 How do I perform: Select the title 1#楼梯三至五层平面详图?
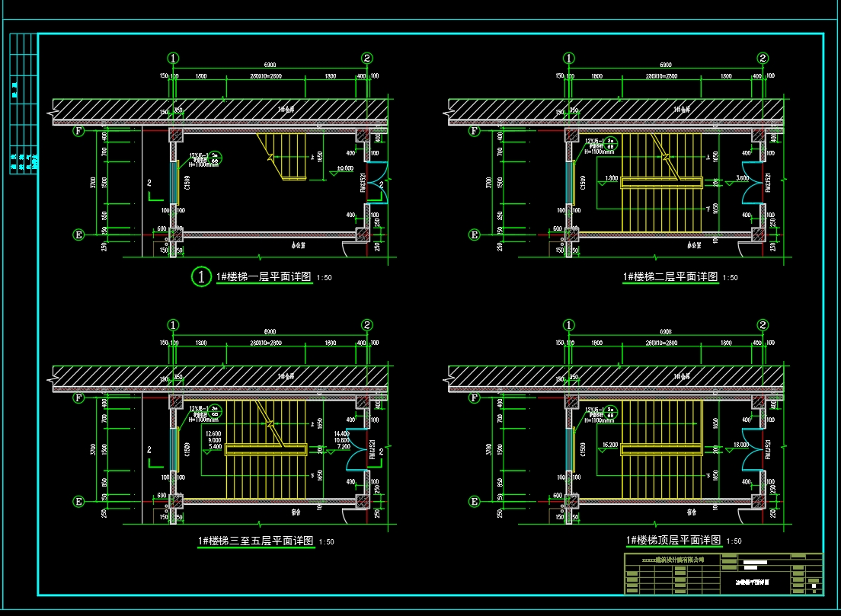pos(255,541)
